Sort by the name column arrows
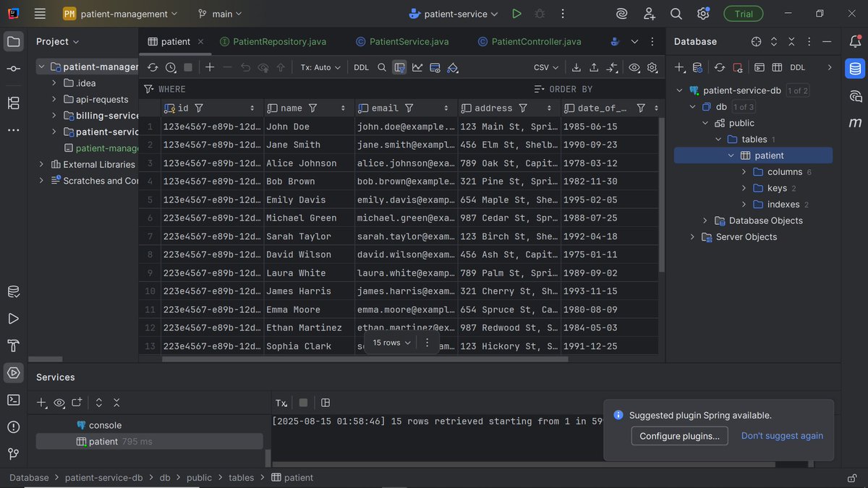Screen dimensions: 868x488 (x=344, y=108)
